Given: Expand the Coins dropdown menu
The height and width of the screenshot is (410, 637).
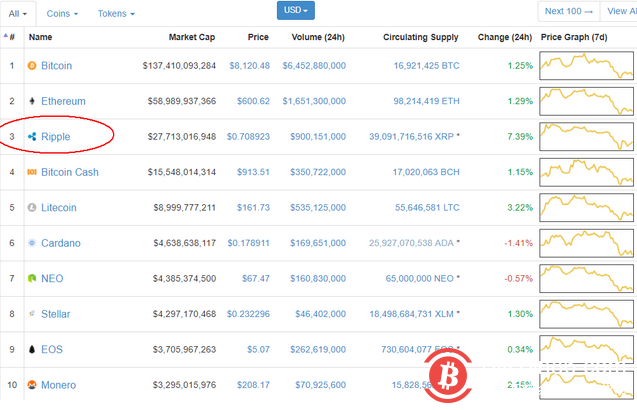Looking at the screenshot, I should pyautogui.click(x=63, y=14).
